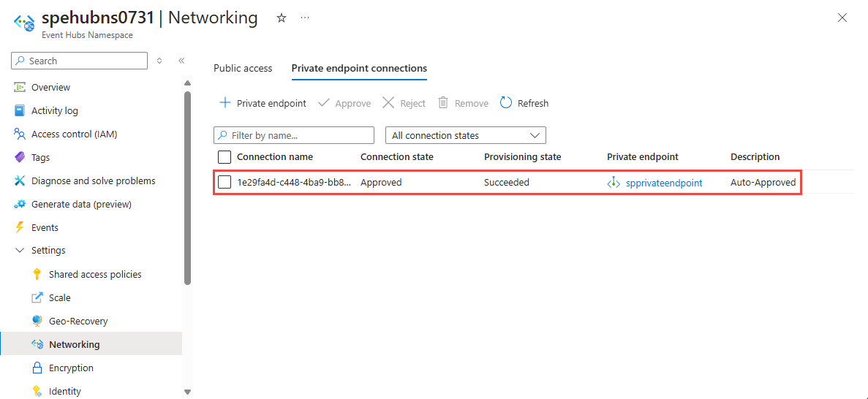Open Identity settings
Screen dimensions: 868x399
65,391
